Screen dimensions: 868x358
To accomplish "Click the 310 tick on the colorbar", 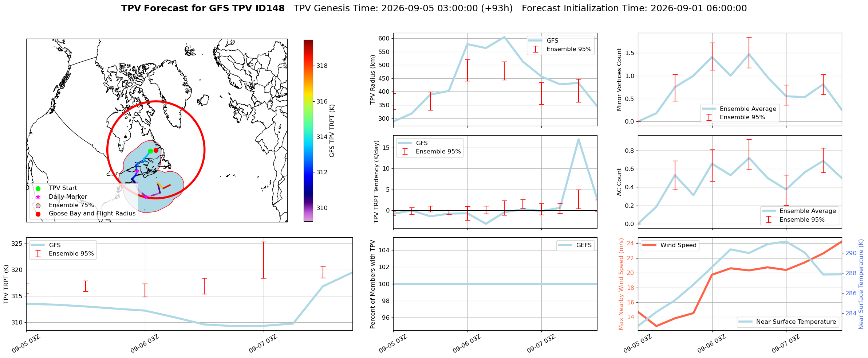I will coord(322,208).
